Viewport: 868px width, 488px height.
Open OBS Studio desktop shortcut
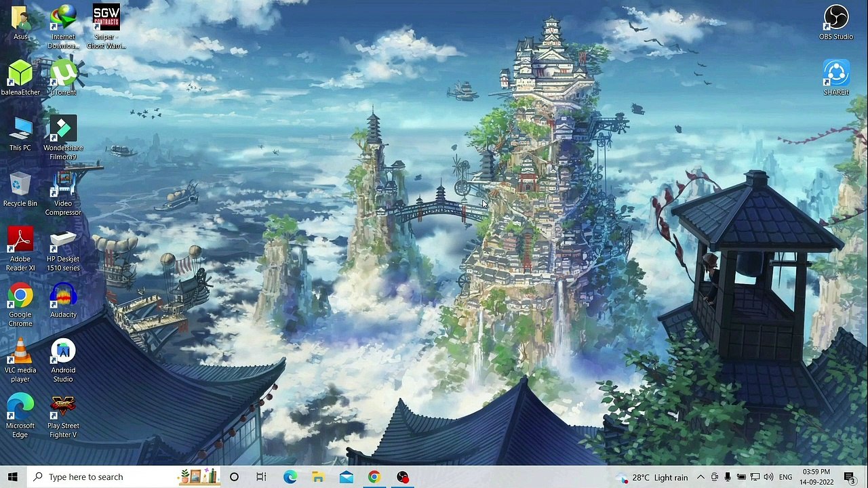coord(836,22)
